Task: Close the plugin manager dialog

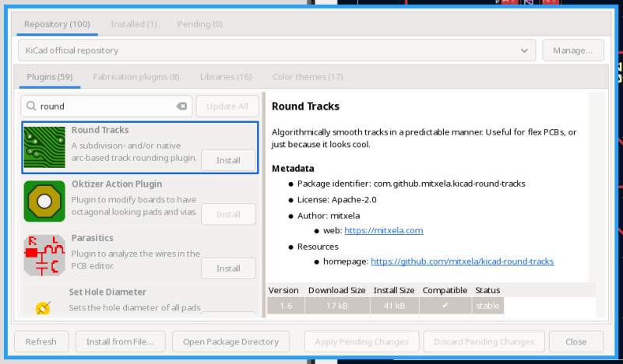Action: click(x=576, y=341)
